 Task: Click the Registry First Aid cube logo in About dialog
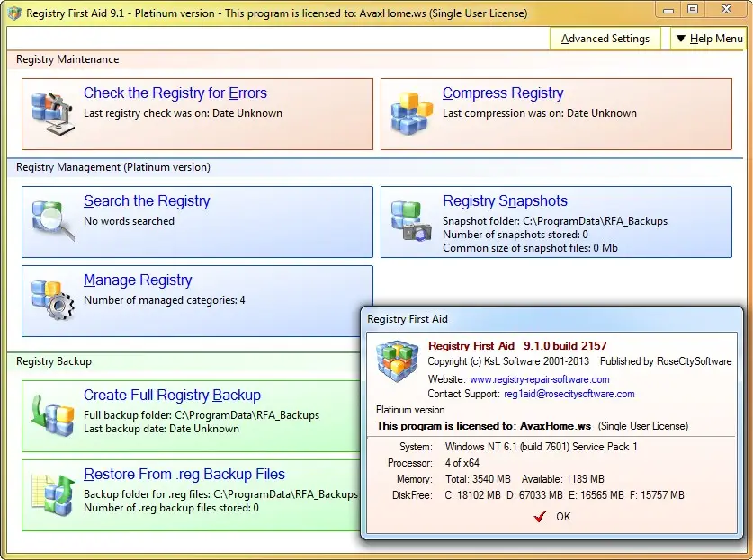click(397, 361)
